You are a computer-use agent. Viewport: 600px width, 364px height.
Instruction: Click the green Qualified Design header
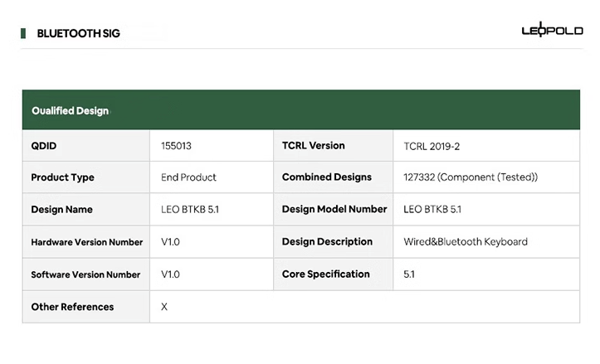pos(300,110)
